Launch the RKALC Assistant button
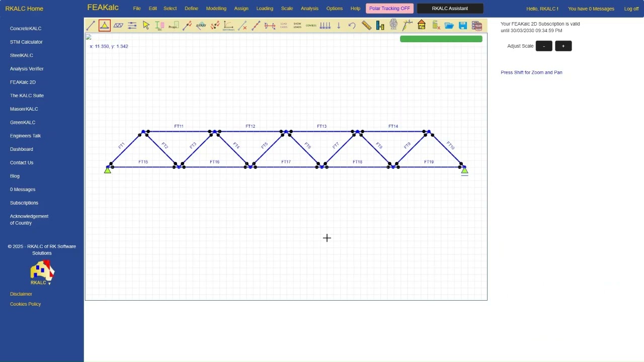This screenshot has height=362, width=644. (450, 9)
